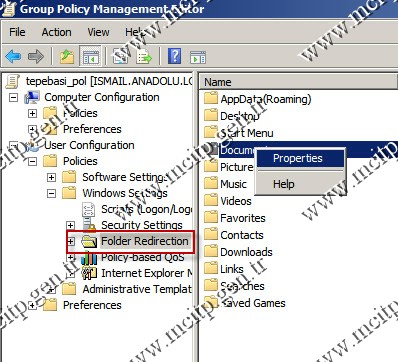The height and width of the screenshot is (362, 398).
Task: Collapse Policies under User Configuration
Action: [32, 162]
